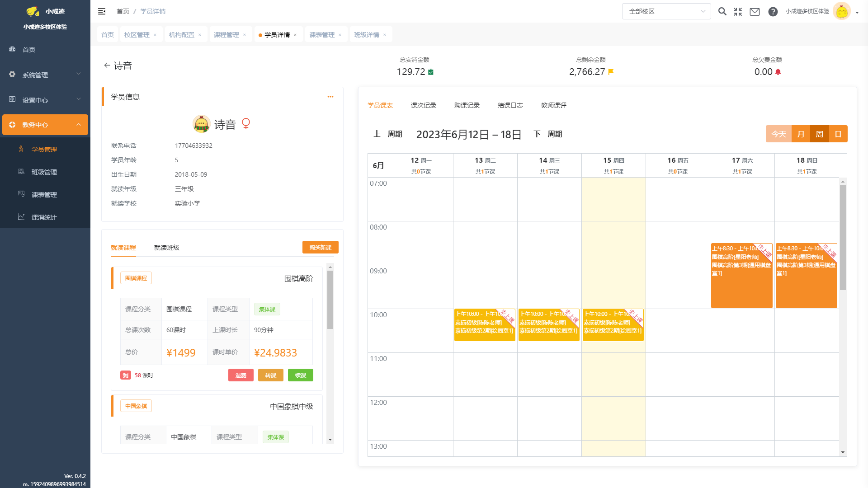Viewport: 868px width, 488px height.
Task: Switch to the 购课记录 tab
Action: point(467,105)
